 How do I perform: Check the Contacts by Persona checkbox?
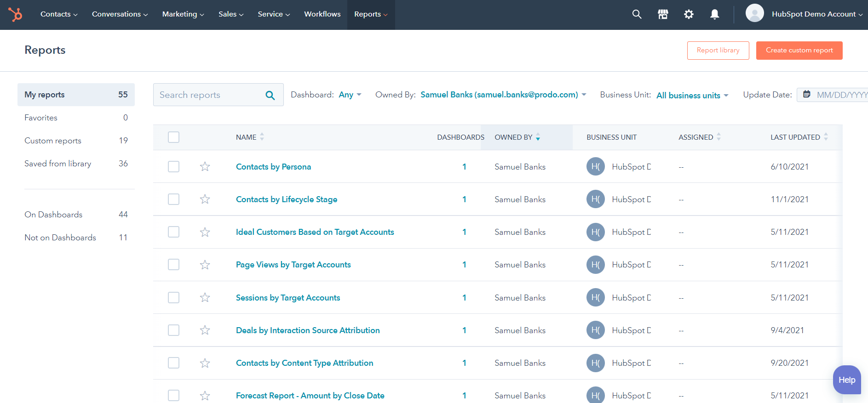click(x=173, y=166)
